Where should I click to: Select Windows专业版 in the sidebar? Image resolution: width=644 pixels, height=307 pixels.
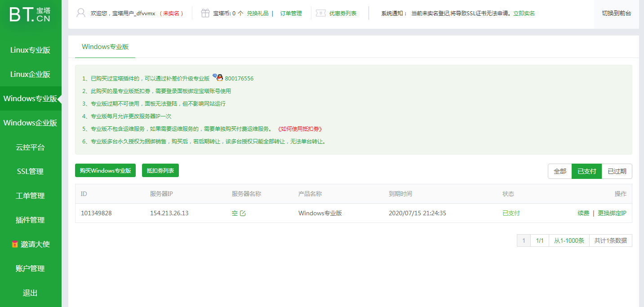31,98
